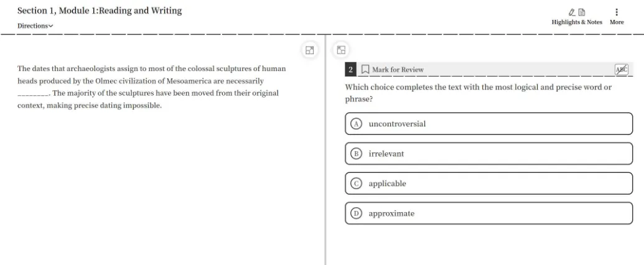Image resolution: width=644 pixels, height=265 pixels.
Task: Click the question number 2 badge
Action: (350, 70)
